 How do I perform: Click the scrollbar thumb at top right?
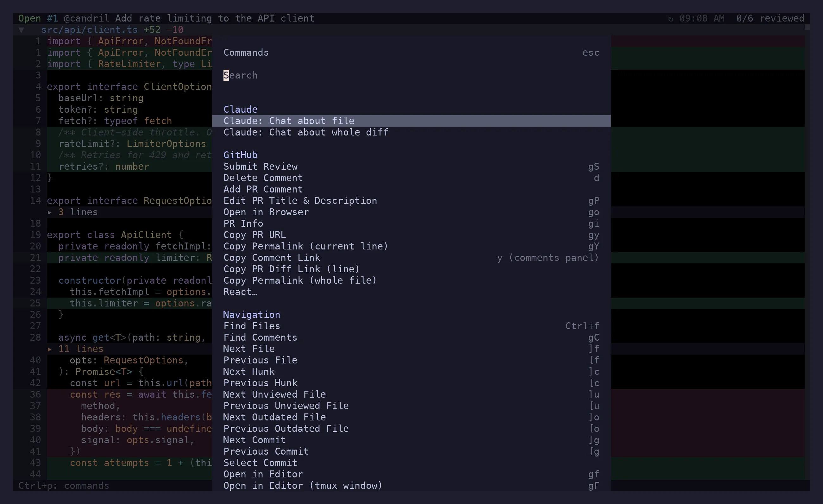(807, 27)
